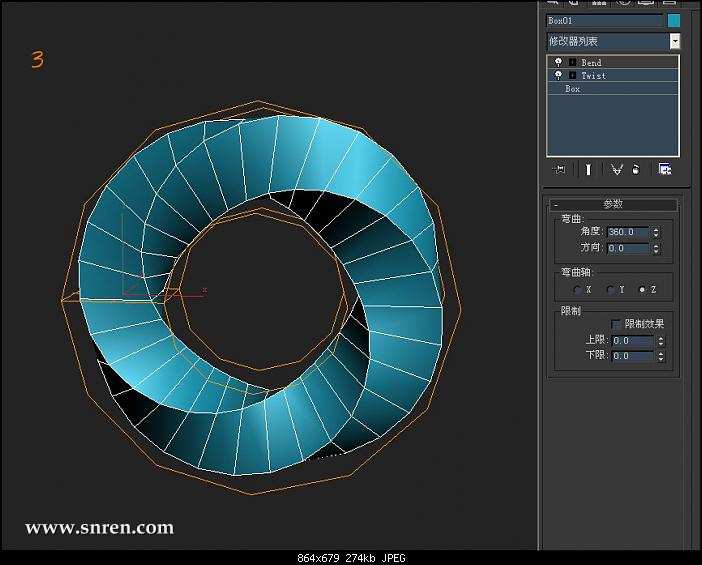Enable 限制效果 limit effect checkbox

(616, 324)
